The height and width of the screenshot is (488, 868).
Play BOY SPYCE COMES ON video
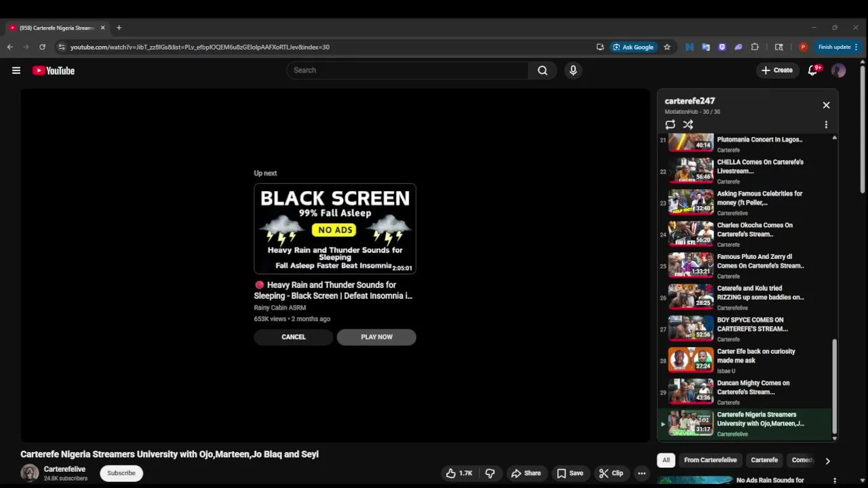pyautogui.click(x=746, y=329)
